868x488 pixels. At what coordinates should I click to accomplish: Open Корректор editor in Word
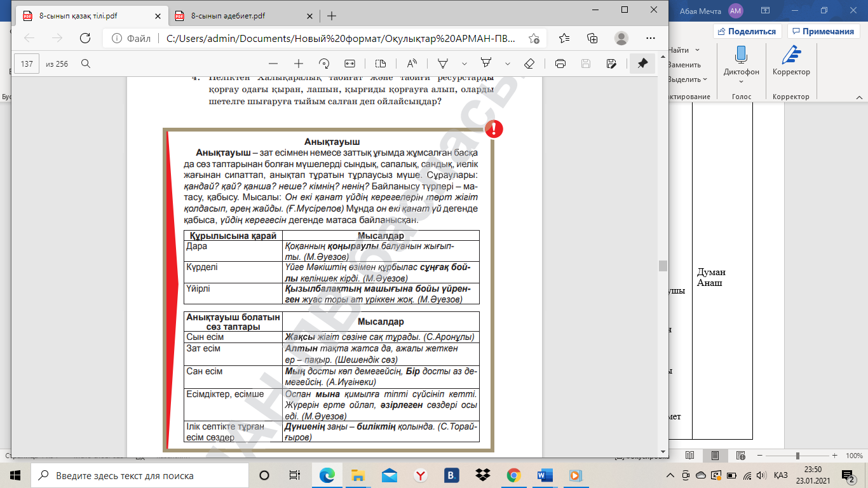[x=791, y=61]
